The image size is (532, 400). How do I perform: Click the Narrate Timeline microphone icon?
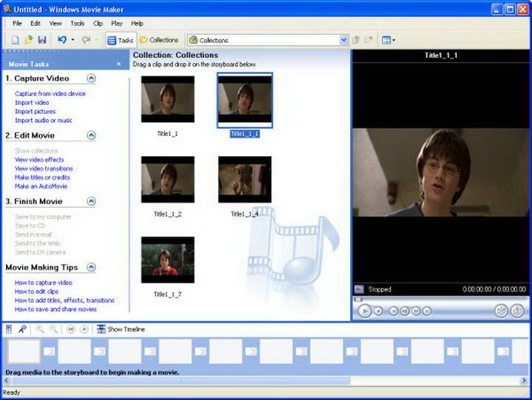22,329
